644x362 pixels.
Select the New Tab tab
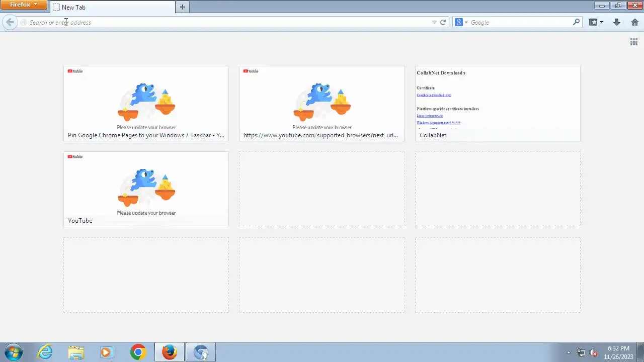coord(113,7)
